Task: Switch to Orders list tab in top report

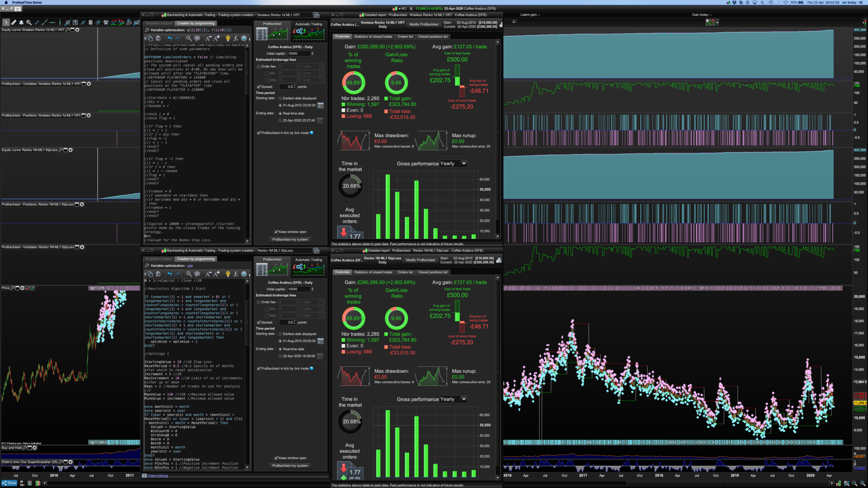Action: click(x=405, y=36)
